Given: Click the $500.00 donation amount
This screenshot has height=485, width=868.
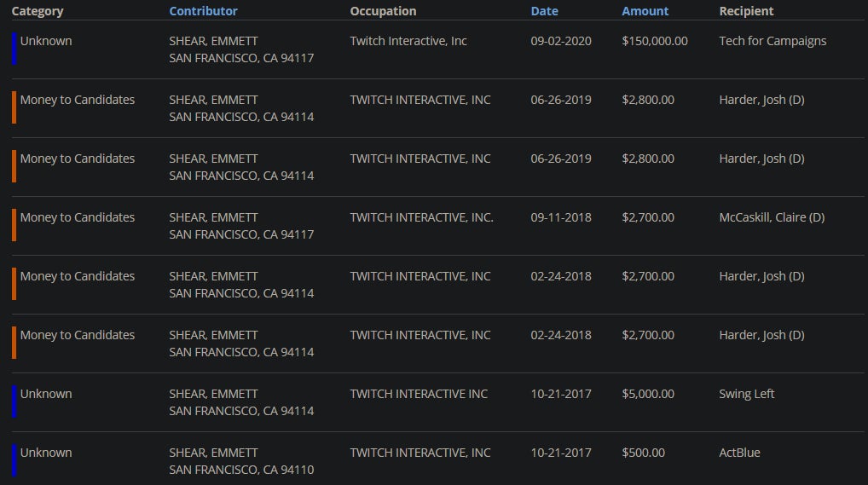Looking at the screenshot, I should click(643, 453).
